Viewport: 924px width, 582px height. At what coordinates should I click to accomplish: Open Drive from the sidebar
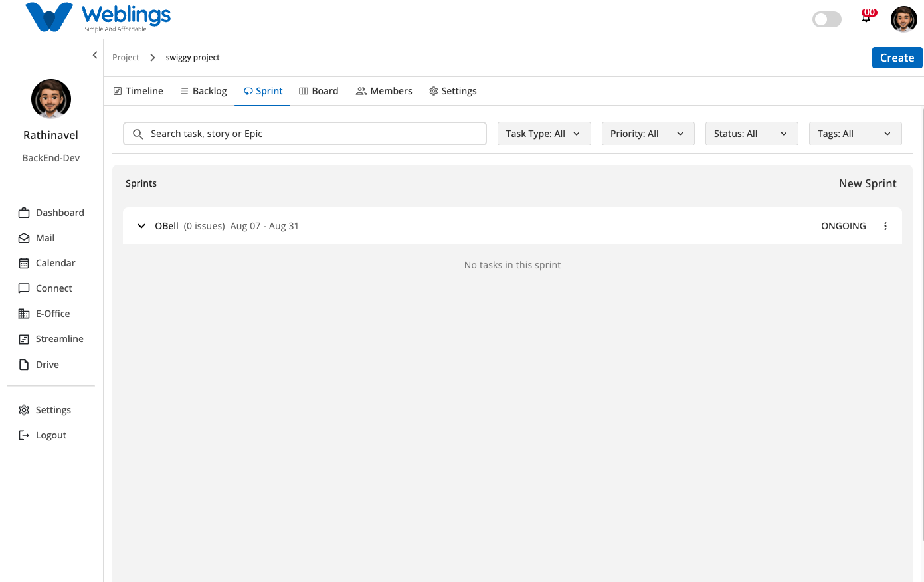(39, 365)
